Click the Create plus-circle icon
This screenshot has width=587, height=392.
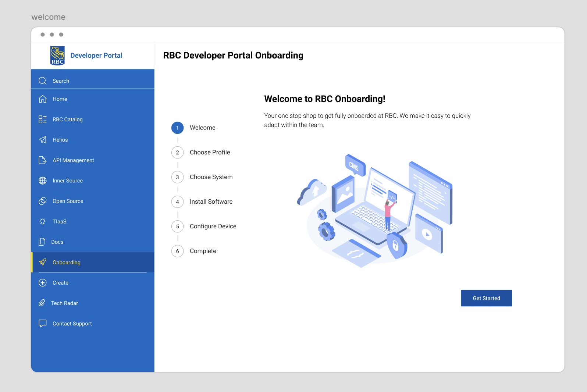coord(43,283)
